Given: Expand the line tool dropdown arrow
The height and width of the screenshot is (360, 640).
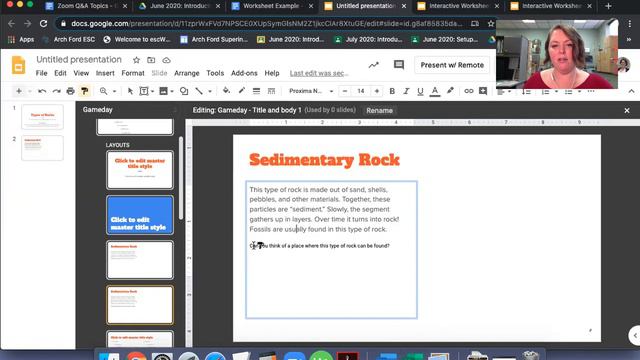Looking at the screenshot, I should 210,91.
